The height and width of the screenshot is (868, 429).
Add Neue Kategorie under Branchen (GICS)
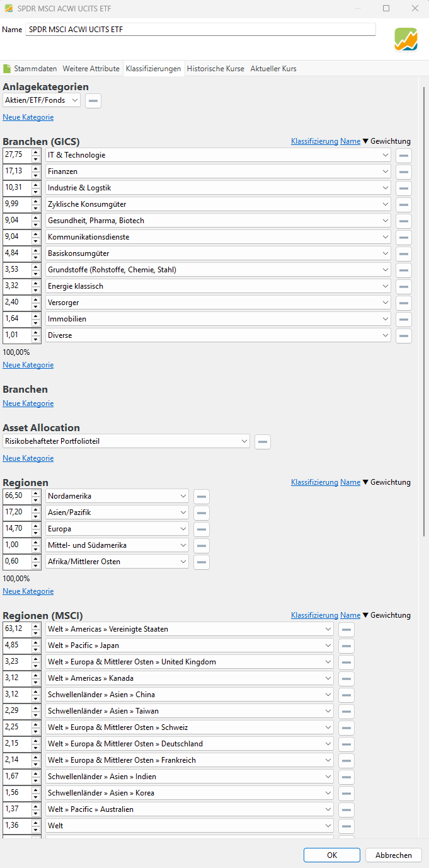(x=28, y=365)
